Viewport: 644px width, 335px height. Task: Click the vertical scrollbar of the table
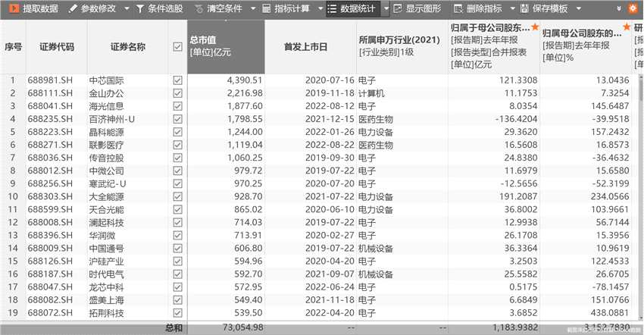(641, 197)
